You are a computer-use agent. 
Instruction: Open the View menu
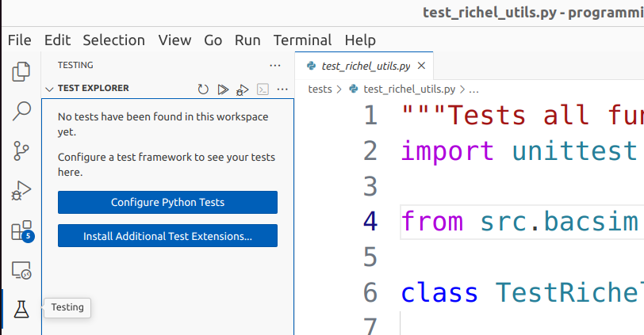(175, 40)
